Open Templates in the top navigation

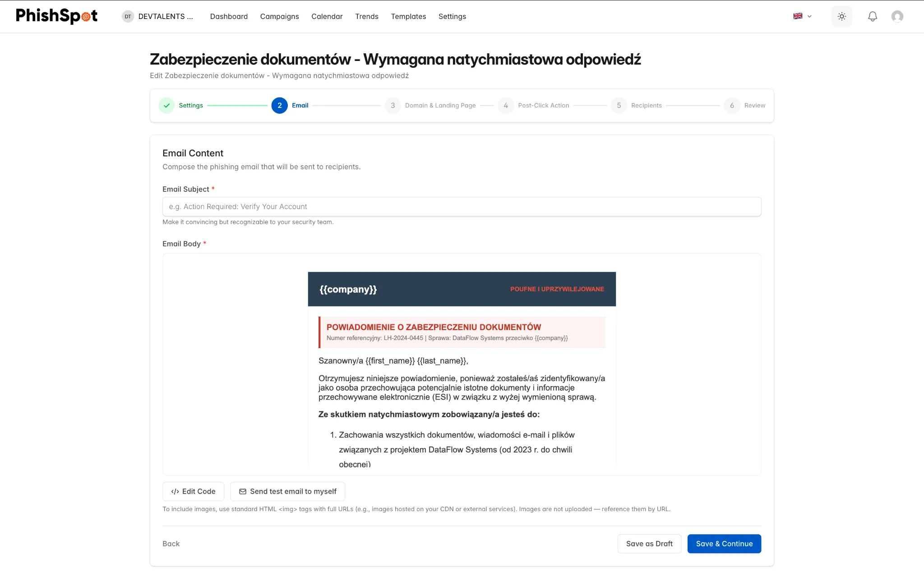(408, 16)
